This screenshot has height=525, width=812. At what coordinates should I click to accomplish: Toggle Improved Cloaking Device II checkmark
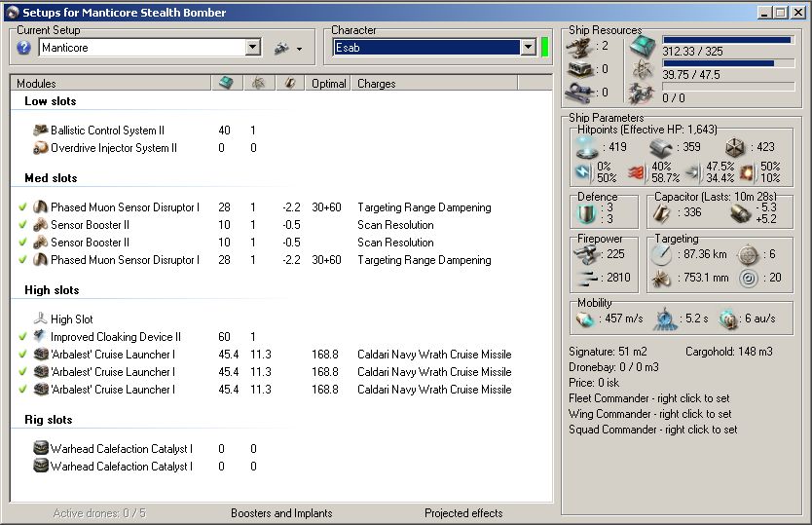22,337
